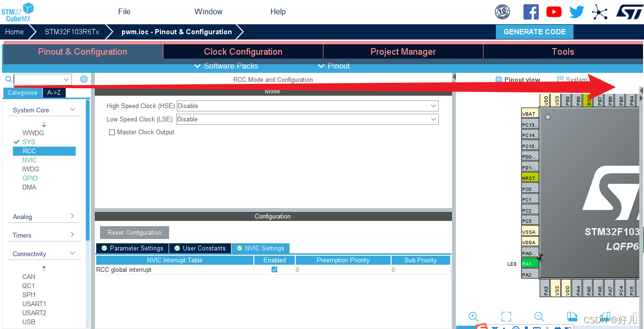The image size is (644, 329).
Task: Click the GENERATE CODE button
Action: pyautogui.click(x=535, y=32)
